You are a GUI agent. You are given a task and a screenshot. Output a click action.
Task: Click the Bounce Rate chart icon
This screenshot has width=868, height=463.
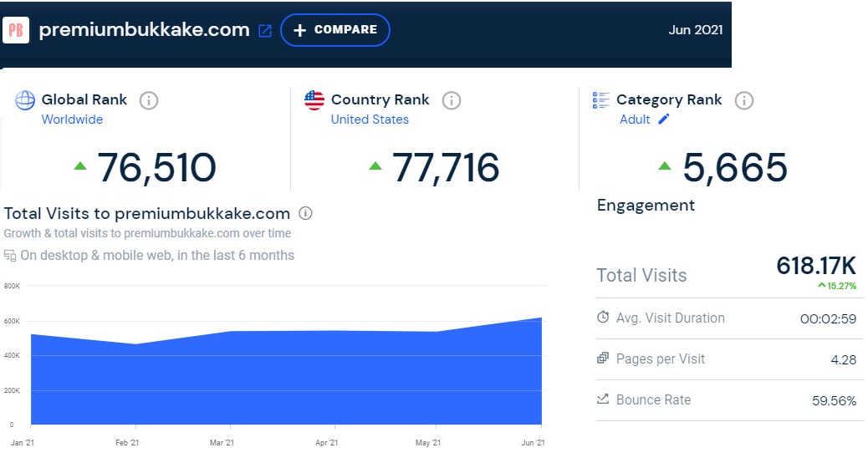(603, 399)
